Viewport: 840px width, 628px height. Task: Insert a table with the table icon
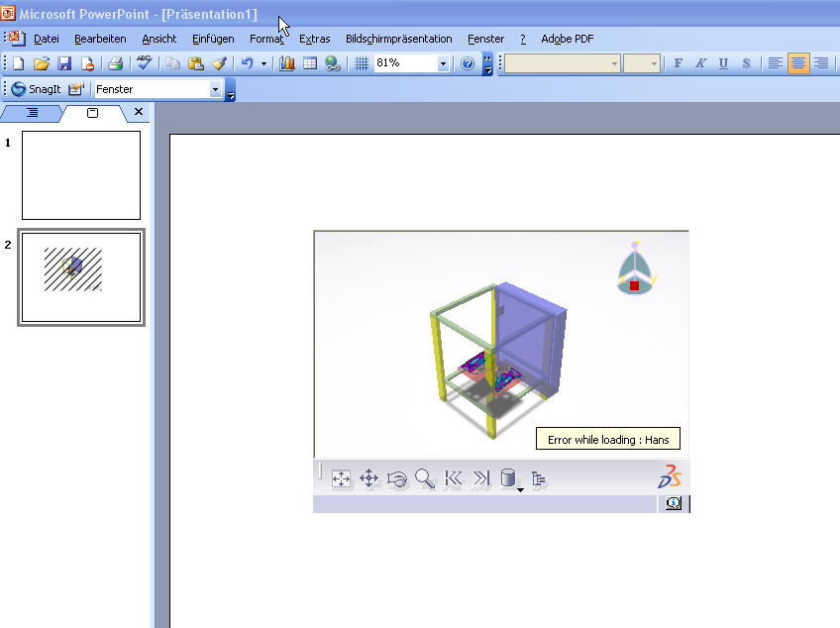(310, 63)
